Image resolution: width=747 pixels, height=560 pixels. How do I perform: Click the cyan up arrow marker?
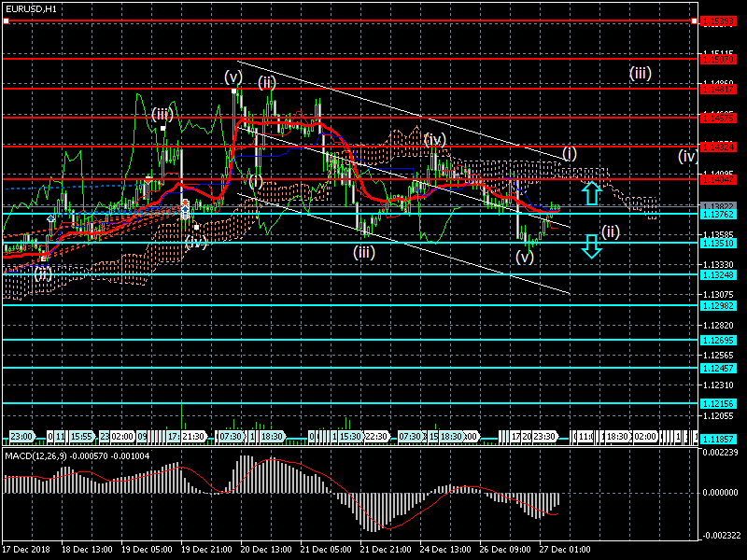(x=590, y=193)
